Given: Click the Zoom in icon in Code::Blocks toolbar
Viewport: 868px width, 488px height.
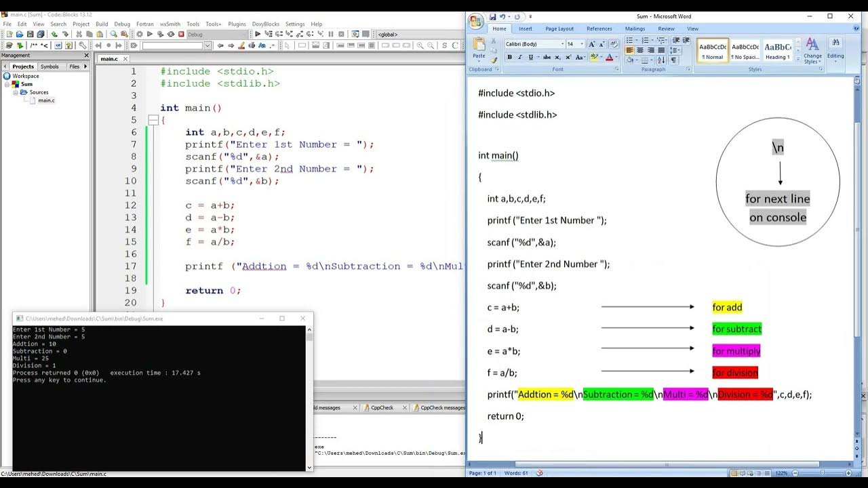Looking at the screenshot, I should tap(420, 45).
